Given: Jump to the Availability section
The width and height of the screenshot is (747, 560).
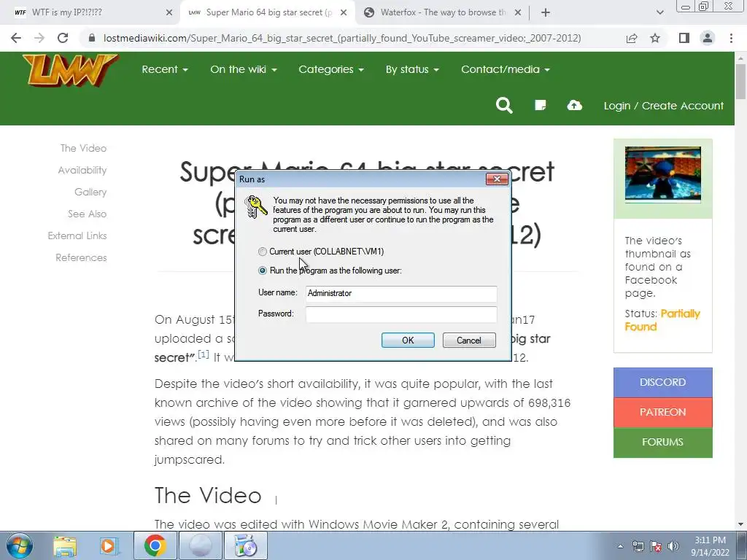Looking at the screenshot, I should tap(82, 170).
